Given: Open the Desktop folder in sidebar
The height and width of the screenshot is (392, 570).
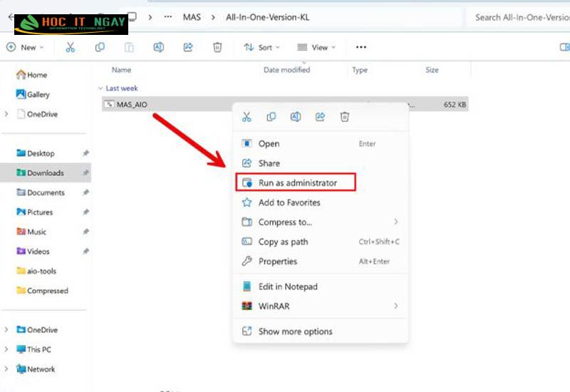Looking at the screenshot, I should 41,153.
